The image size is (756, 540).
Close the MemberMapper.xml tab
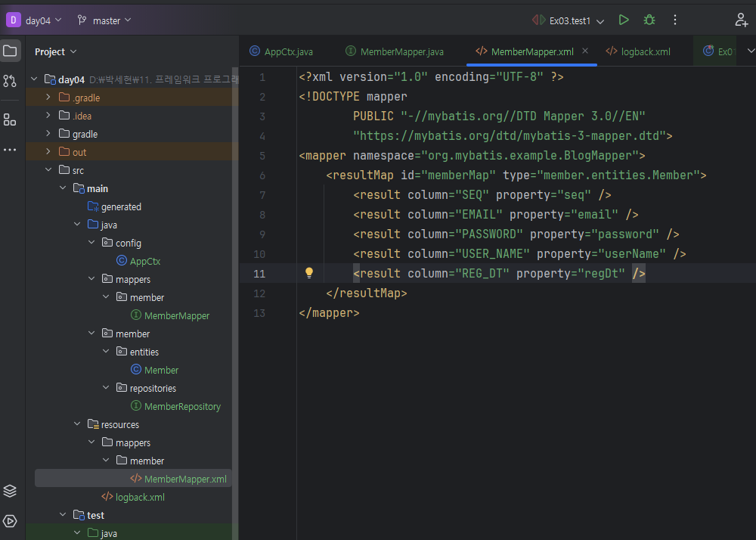[x=585, y=51]
